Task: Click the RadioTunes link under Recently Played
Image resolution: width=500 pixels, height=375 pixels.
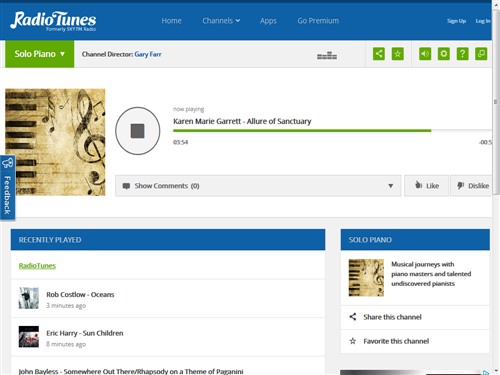Action: click(x=37, y=266)
